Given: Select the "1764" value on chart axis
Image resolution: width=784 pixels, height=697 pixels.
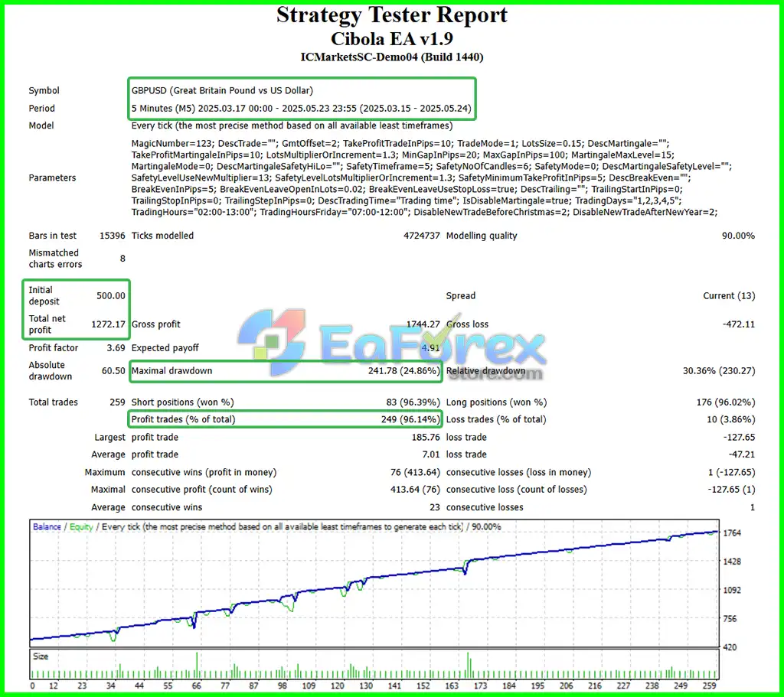Looking at the screenshot, I should coord(732,533).
